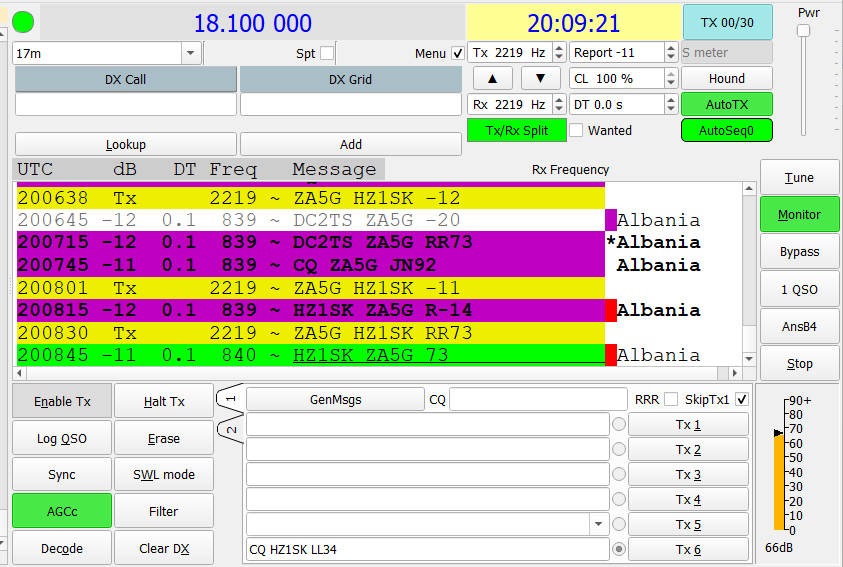Screen dimensions: 843x567
Task: Click the TX 00/30 period button
Action: pyautogui.click(x=727, y=22)
